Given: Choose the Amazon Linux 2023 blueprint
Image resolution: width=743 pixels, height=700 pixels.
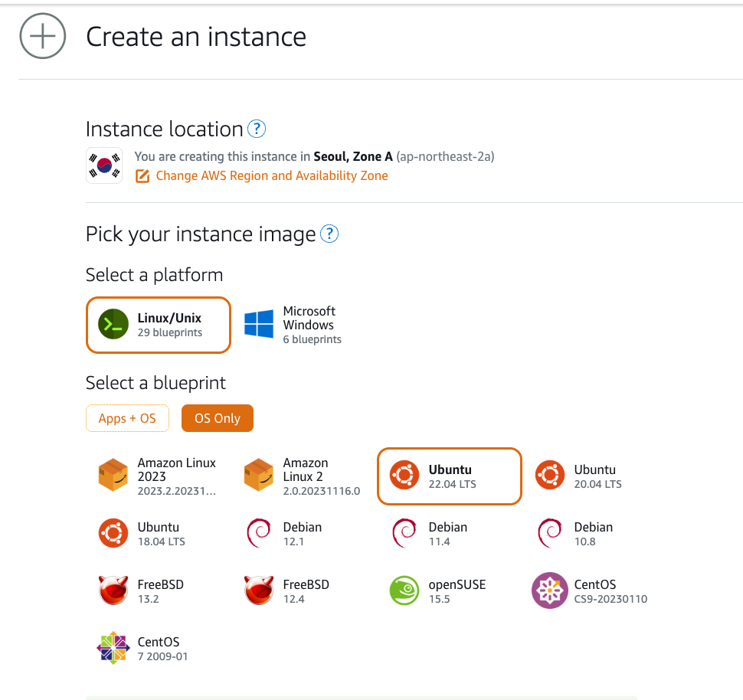Looking at the screenshot, I should point(159,476).
